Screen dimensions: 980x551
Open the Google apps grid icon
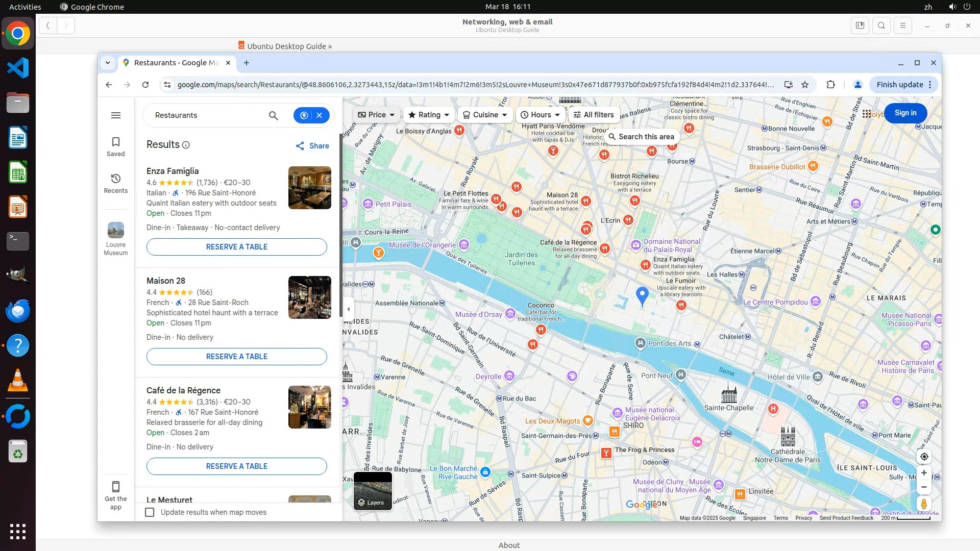(867, 113)
